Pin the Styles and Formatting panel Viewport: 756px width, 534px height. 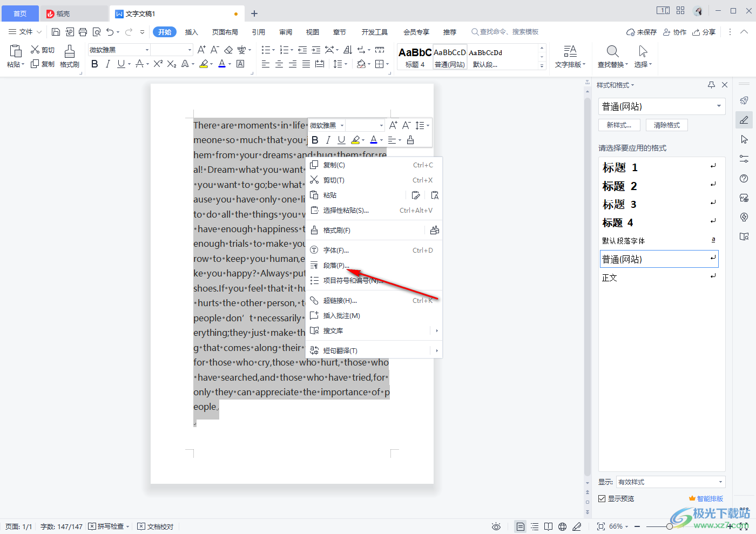click(711, 85)
